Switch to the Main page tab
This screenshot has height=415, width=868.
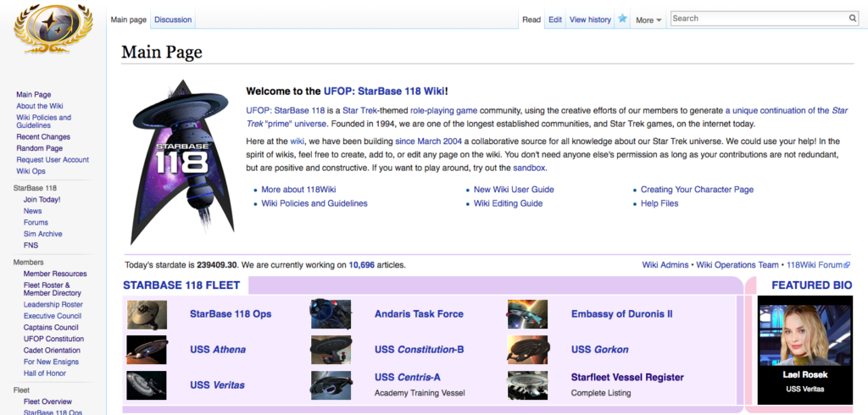(x=129, y=19)
